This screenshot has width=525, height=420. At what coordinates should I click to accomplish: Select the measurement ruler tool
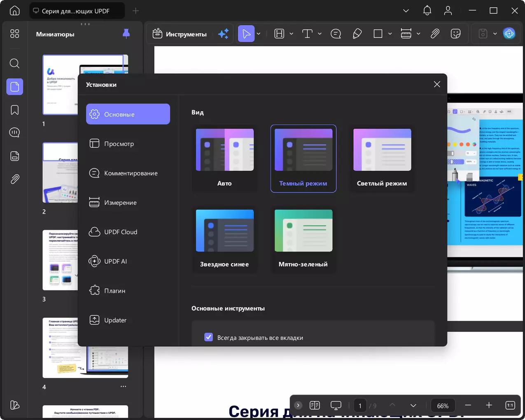(x=406, y=34)
